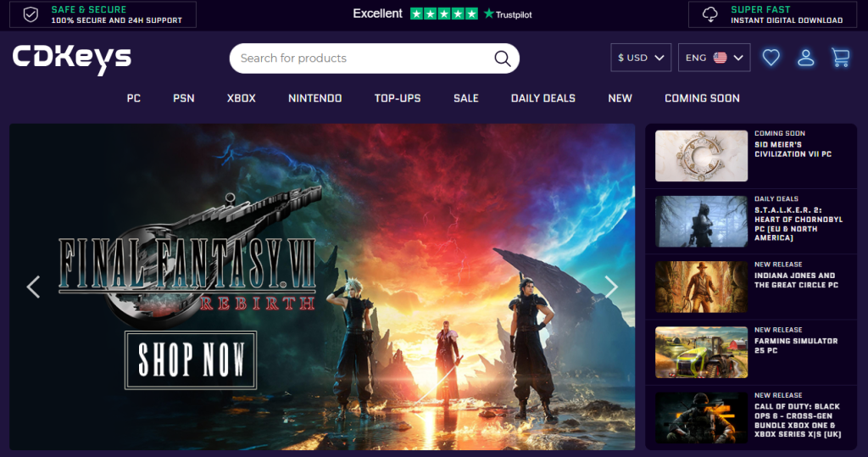The width and height of the screenshot is (868, 457).
Task: Click the CDKeys logo
Action: 72,59
